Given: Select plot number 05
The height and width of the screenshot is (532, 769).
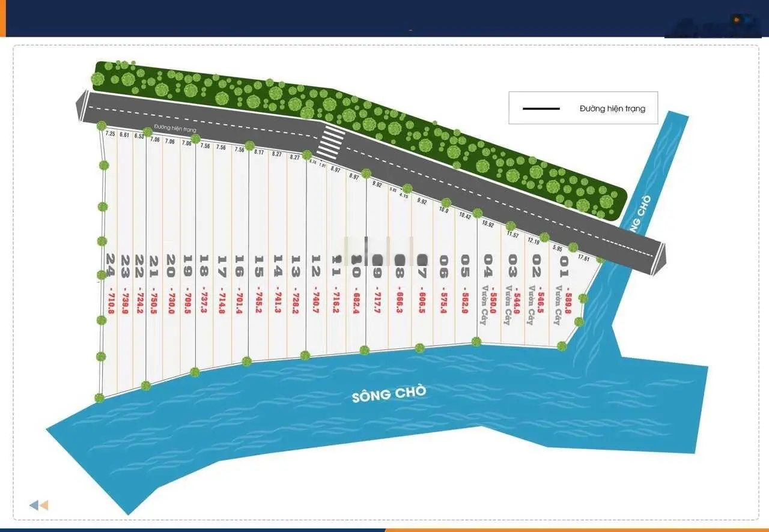Looking at the screenshot, I should (x=465, y=265).
